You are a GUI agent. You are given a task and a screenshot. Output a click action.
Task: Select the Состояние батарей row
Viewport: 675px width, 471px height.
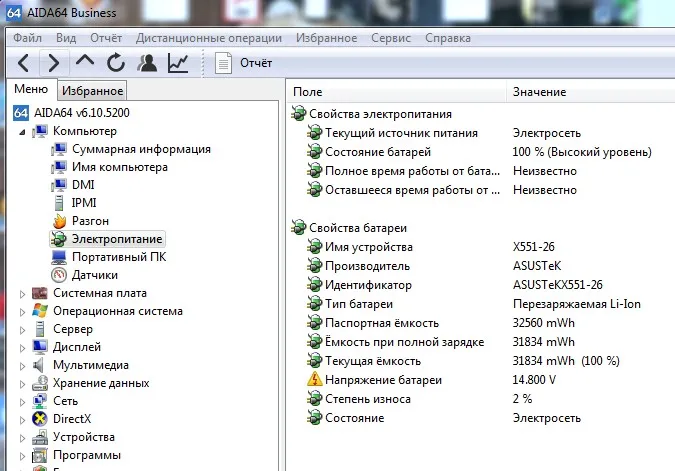[481, 152]
